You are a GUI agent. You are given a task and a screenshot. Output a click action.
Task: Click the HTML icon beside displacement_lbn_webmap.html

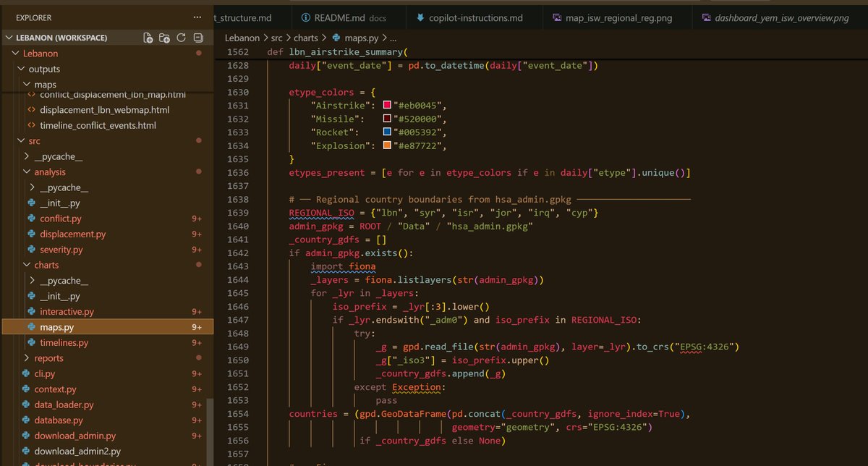[x=32, y=110]
